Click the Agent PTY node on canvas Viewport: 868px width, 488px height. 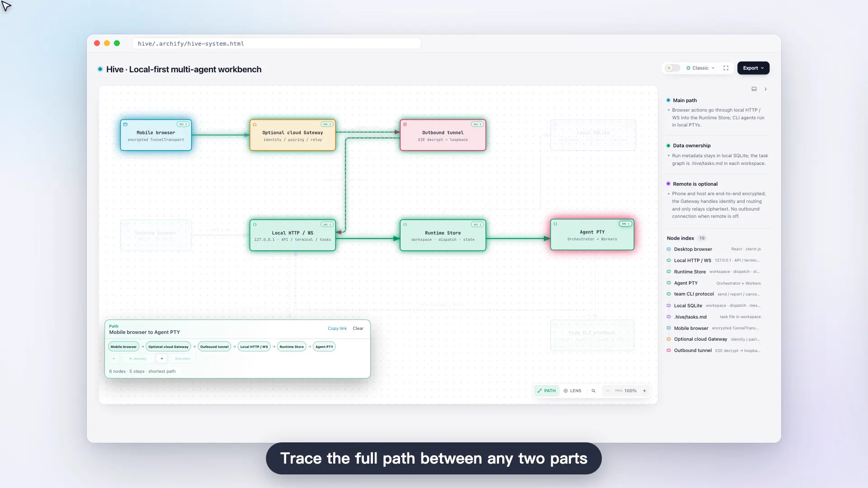[592, 235]
